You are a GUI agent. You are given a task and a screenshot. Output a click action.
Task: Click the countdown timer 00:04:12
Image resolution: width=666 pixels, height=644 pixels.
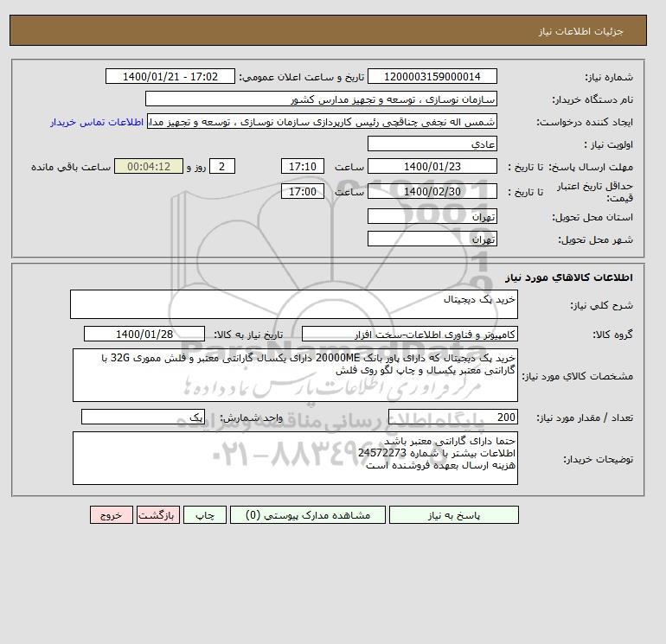(149, 167)
